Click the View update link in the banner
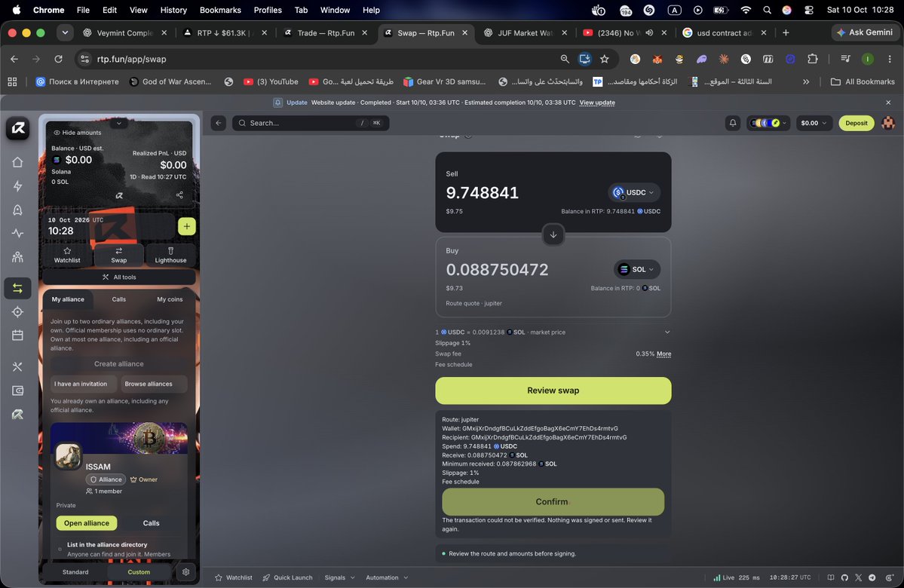This screenshot has width=904, height=588. tap(596, 103)
